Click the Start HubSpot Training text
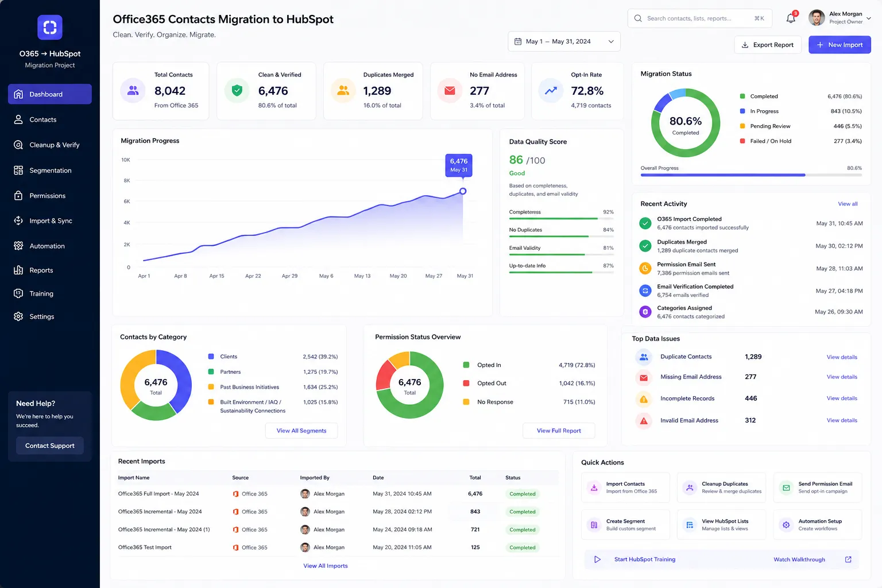This screenshot has width=882, height=588. pyautogui.click(x=644, y=559)
